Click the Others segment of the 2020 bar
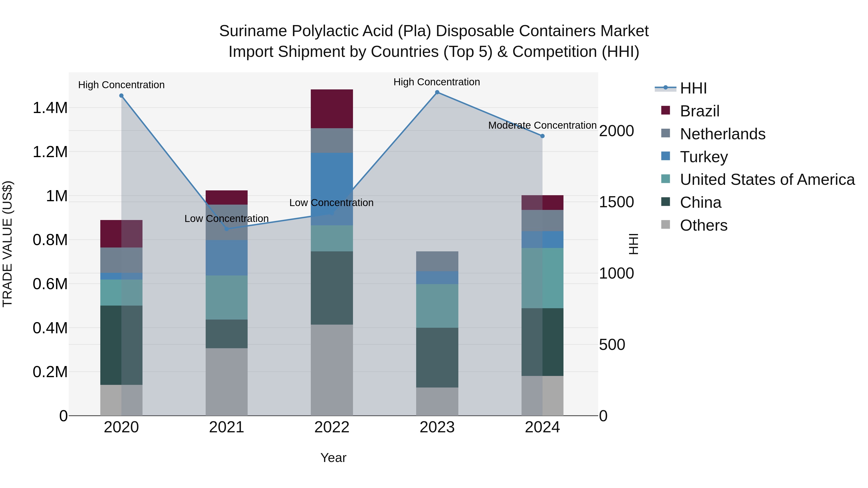The image size is (868, 488). tap(121, 400)
